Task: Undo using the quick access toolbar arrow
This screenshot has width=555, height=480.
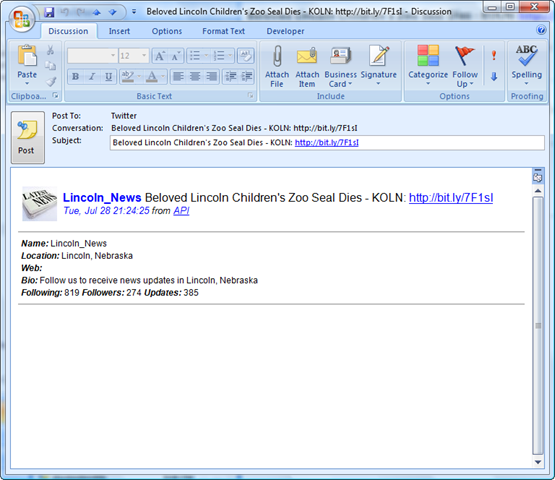Action: click(x=64, y=12)
